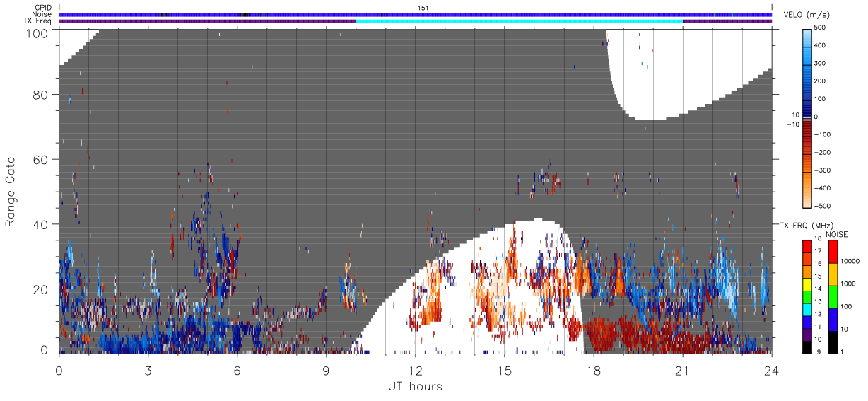
Task: Select the 18 tick on UT hours axis
Action: tap(593, 370)
